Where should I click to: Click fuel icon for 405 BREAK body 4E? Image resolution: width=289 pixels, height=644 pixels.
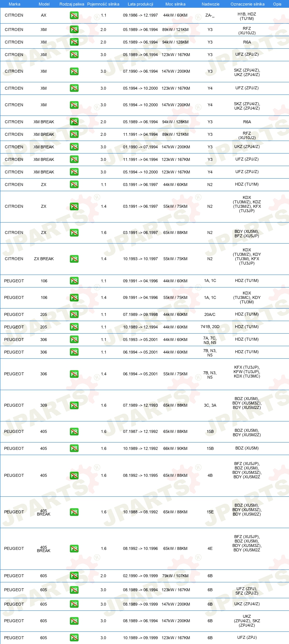click(74, 549)
